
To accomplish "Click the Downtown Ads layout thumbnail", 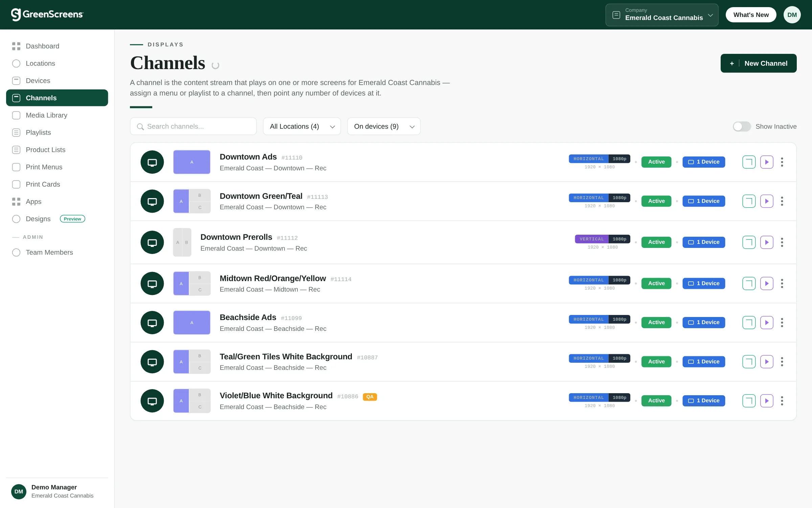I will click(x=192, y=162).
